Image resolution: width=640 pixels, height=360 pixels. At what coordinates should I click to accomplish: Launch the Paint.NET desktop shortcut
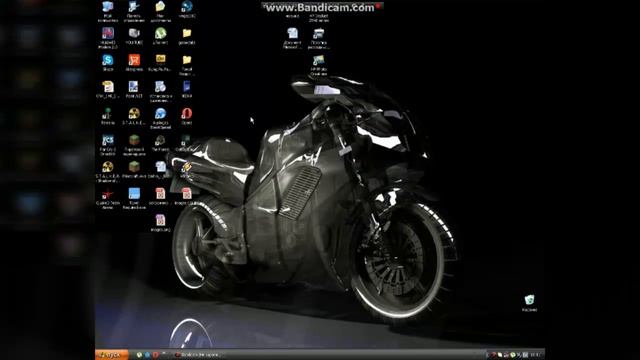click(134, 89)
